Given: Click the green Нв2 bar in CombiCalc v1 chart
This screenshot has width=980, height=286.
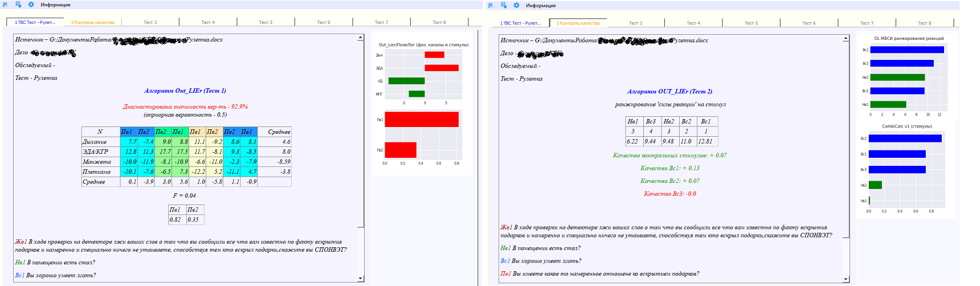Looking at the screenshot, I should (875, 185).
